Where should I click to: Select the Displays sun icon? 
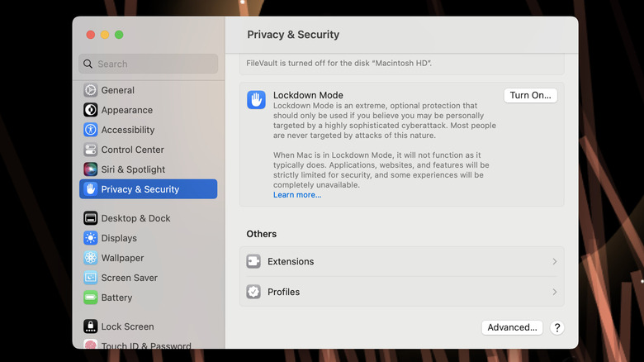91,238
